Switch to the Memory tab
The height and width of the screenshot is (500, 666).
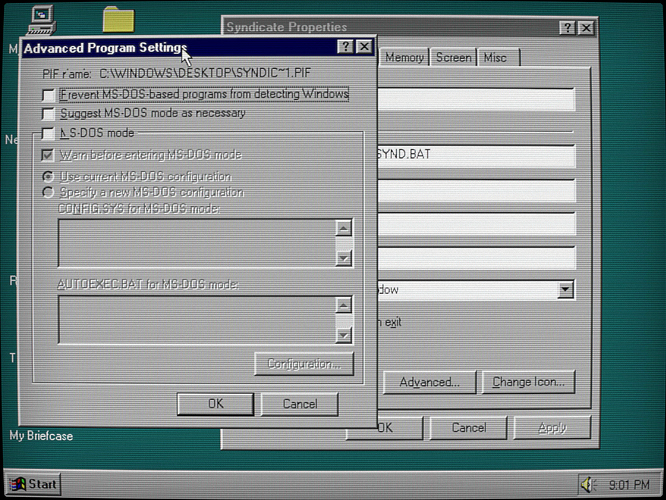[404, 58]
